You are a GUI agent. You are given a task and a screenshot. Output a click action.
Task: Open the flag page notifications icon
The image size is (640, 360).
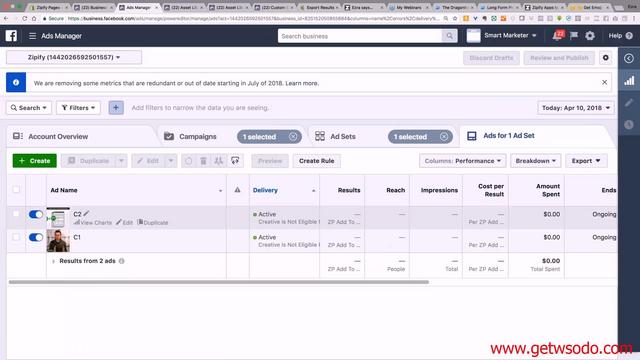[x=574, y=36]
